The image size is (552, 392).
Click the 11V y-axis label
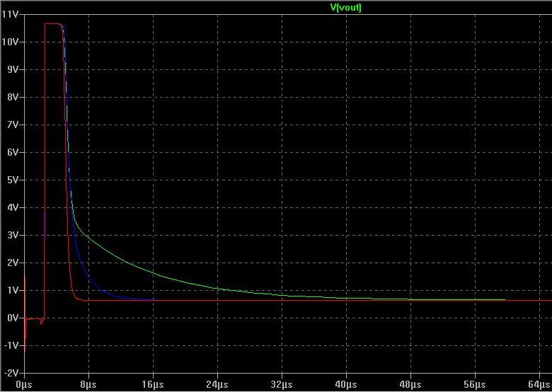pos(10,14)
